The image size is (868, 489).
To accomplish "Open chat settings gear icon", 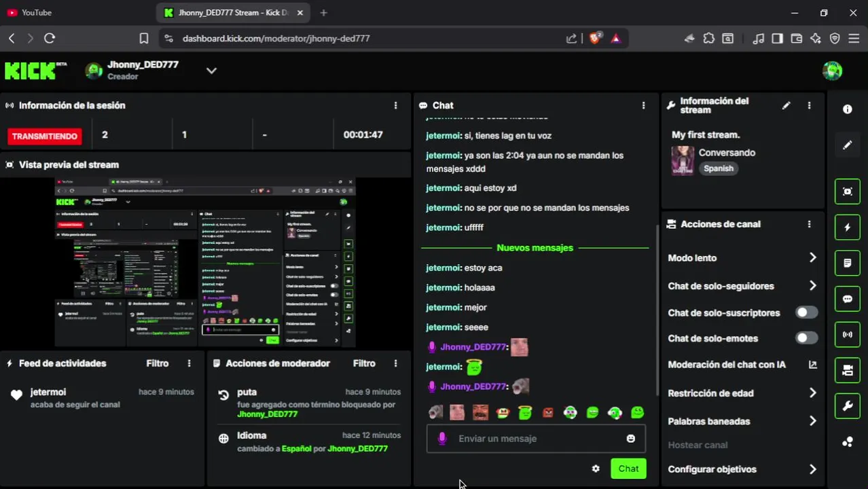I will [x=596, y=469].
